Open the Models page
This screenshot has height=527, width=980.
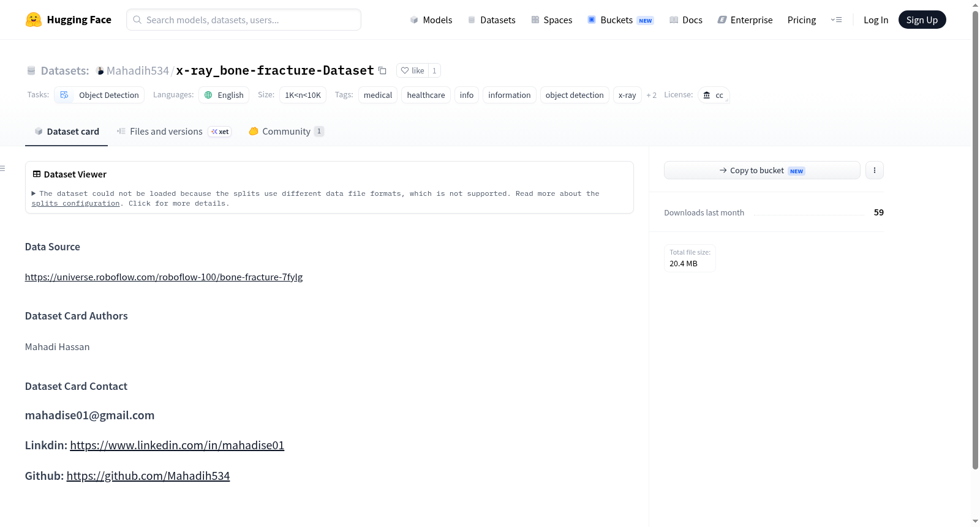(x=431, y=20)
